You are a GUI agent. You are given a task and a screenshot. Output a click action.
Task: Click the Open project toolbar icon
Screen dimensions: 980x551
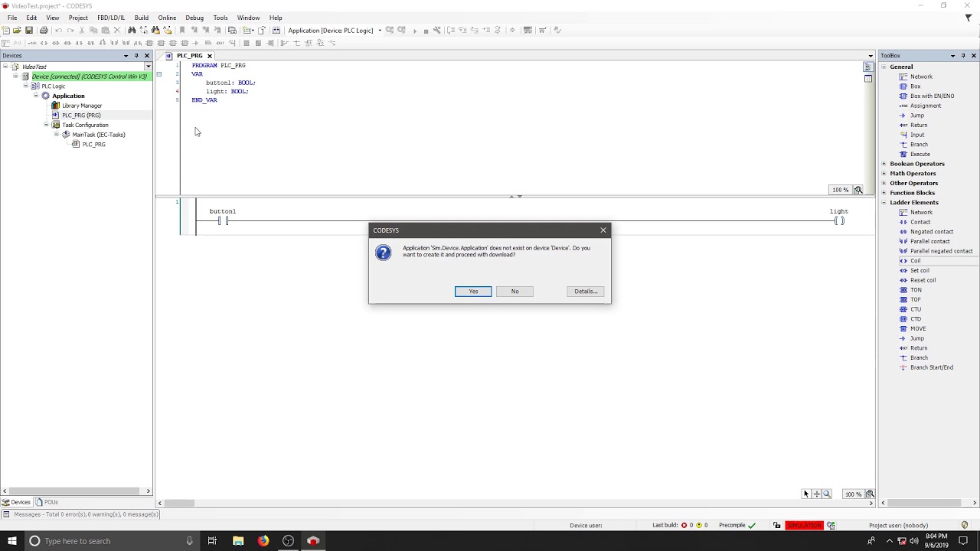pos(17,31)
